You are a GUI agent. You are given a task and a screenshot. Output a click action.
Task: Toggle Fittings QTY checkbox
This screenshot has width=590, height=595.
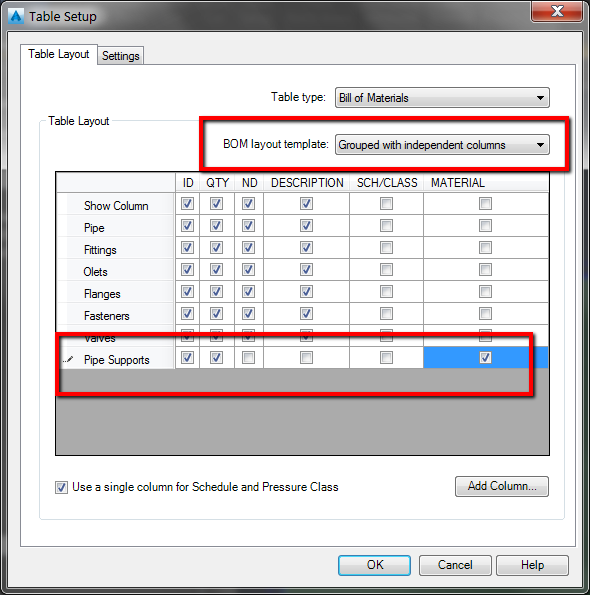pyautogui.click(x=216, y=247)
